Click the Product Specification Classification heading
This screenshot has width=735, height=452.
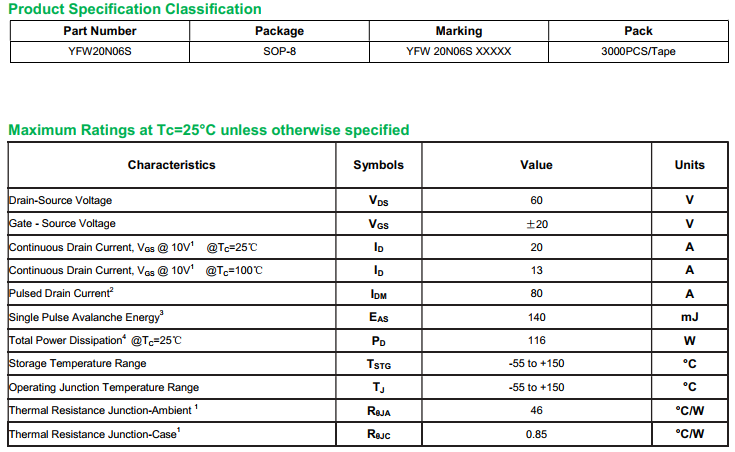[135, 9]
